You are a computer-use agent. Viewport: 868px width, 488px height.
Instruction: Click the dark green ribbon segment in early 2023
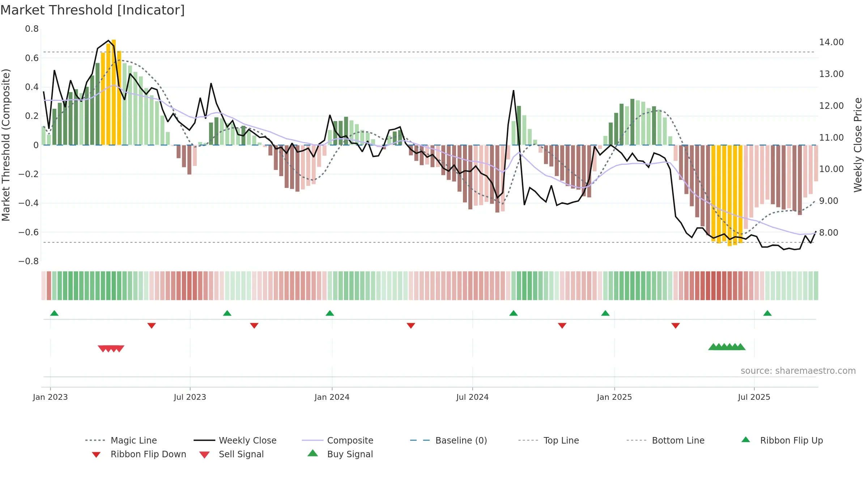tap(114, 286)
